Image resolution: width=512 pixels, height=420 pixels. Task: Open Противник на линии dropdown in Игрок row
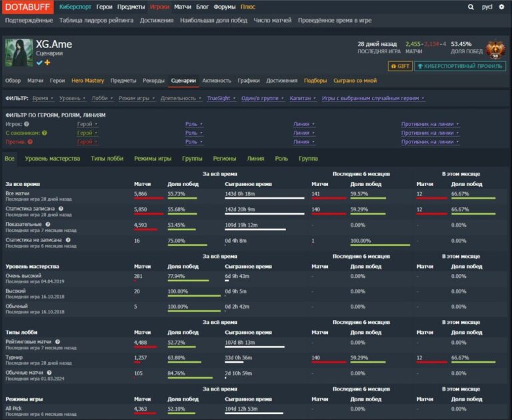430,124
